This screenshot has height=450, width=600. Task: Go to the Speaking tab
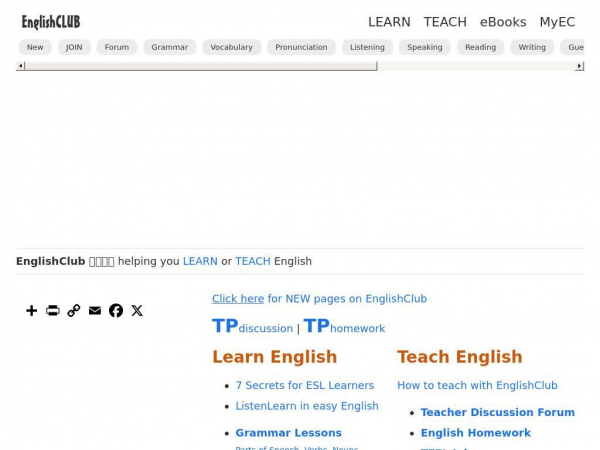(425, 47)
